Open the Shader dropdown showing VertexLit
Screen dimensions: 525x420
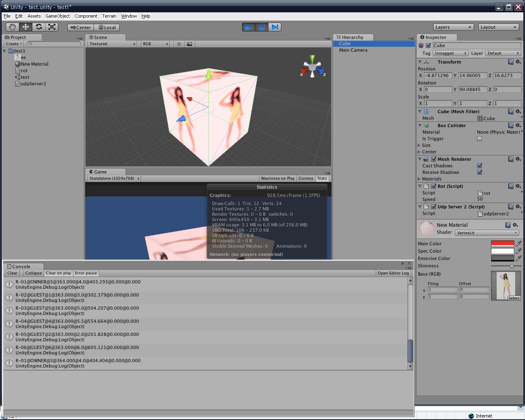(x=487, y=233)
